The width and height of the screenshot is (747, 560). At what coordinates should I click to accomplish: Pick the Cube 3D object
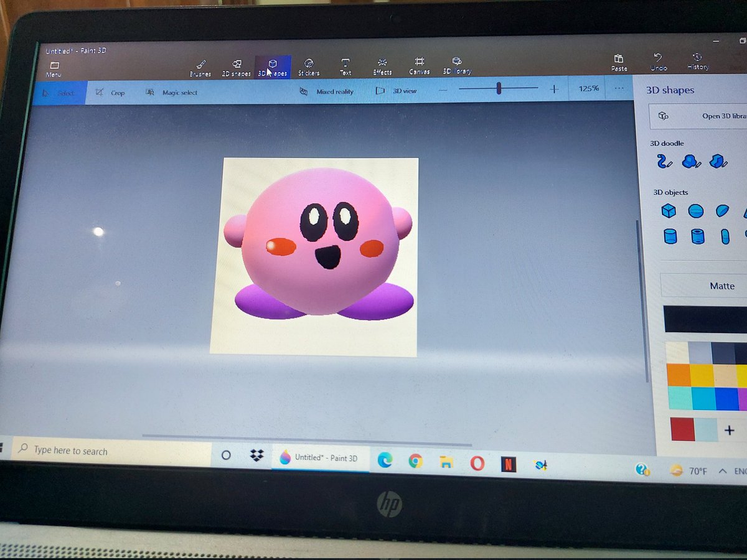click(669, 211)
